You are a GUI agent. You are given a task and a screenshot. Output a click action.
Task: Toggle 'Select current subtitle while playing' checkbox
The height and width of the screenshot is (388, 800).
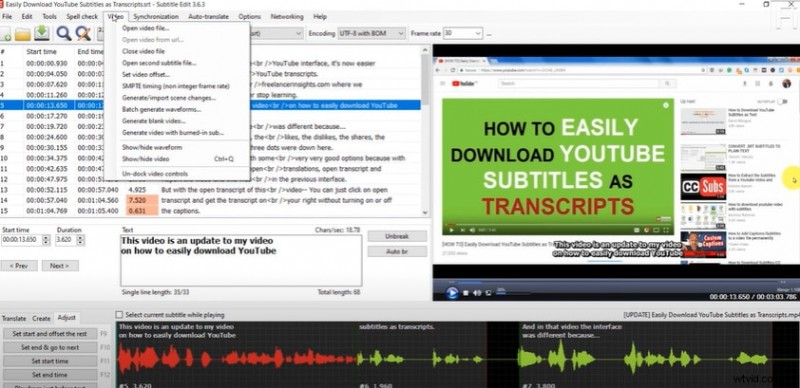click(x=119, y=315)
